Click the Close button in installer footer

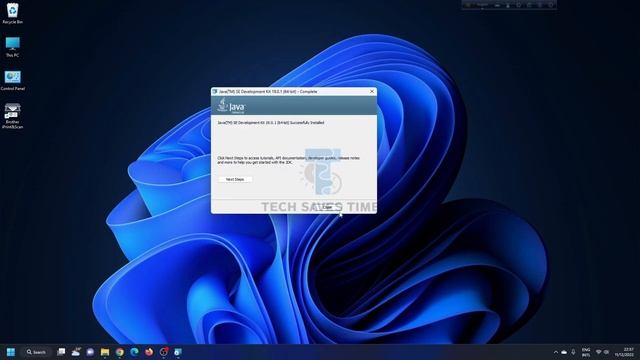coord(327,207)
